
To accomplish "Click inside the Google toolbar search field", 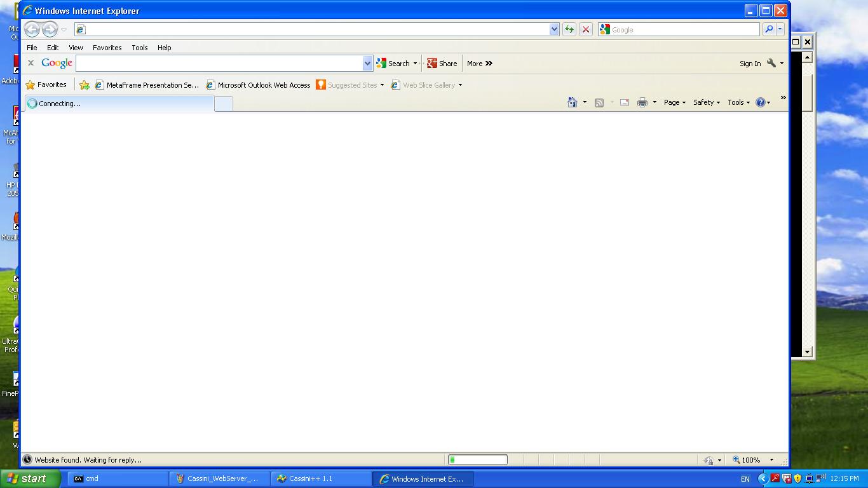I will 219,63.
